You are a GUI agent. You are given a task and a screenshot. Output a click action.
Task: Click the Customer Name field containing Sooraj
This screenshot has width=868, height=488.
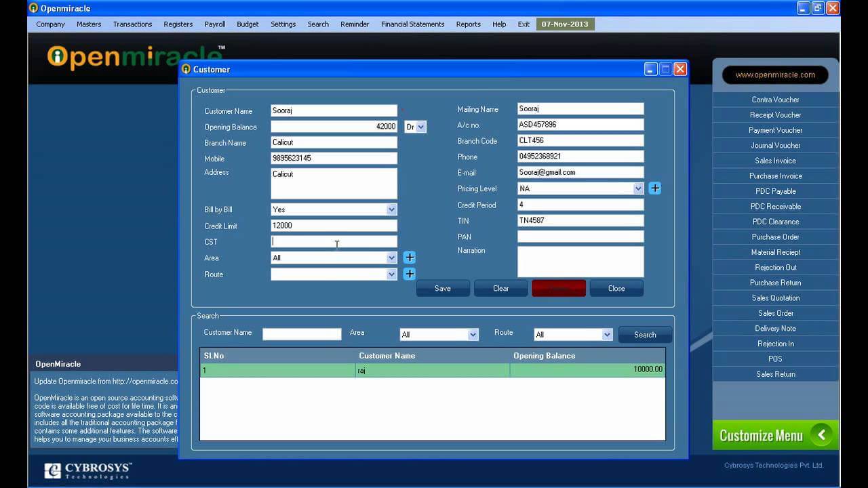tap(334, 110)
